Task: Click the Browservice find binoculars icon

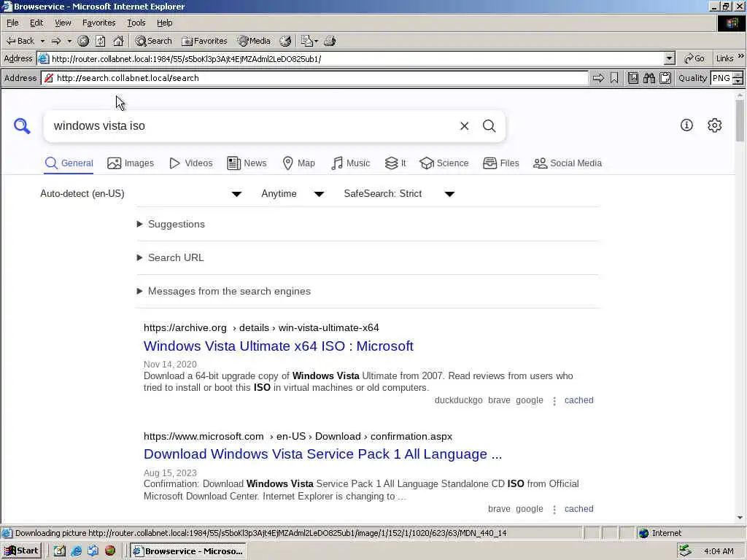Action: tap(649, 78)
